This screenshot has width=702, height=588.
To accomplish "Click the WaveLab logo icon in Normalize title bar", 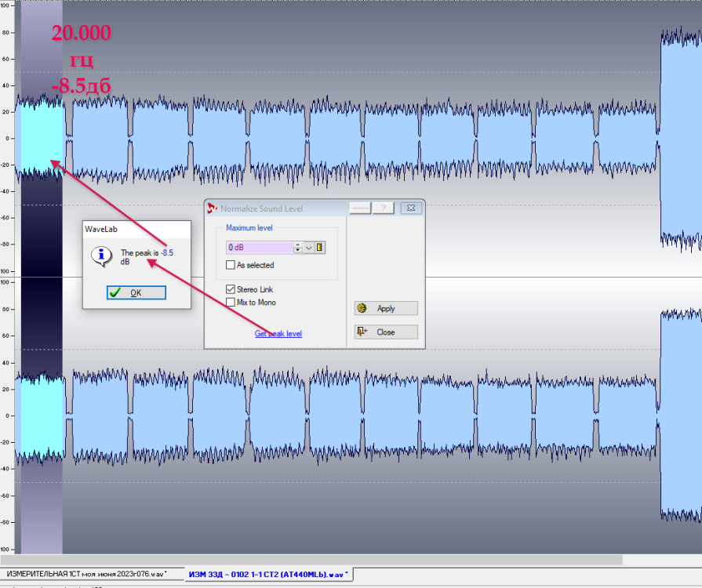I will [212, 209].
